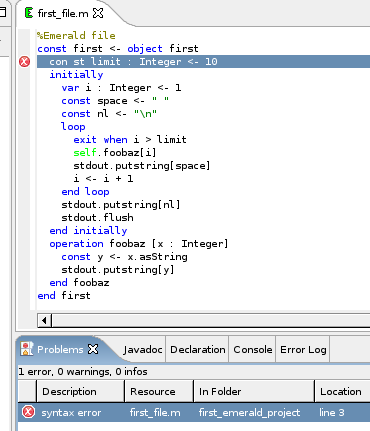Screen dimensions: 370x431
Task: Click the error marker on line 3
Action: pyautogui.click(x=24, y=62)
